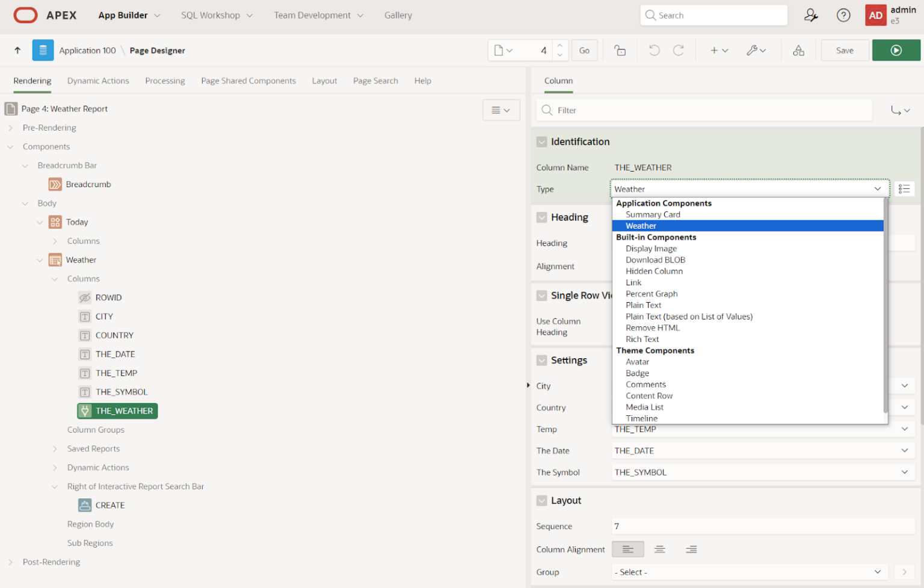Collapse the Heading section
Viewport: 924px width, 588px height.
click(542, 217)
